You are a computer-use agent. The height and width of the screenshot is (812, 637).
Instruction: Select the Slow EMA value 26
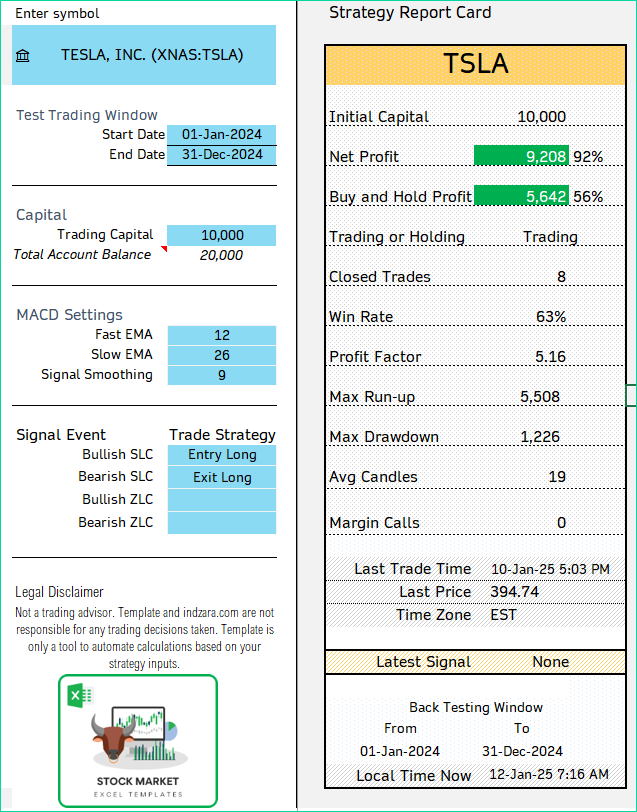click(222, 355)
